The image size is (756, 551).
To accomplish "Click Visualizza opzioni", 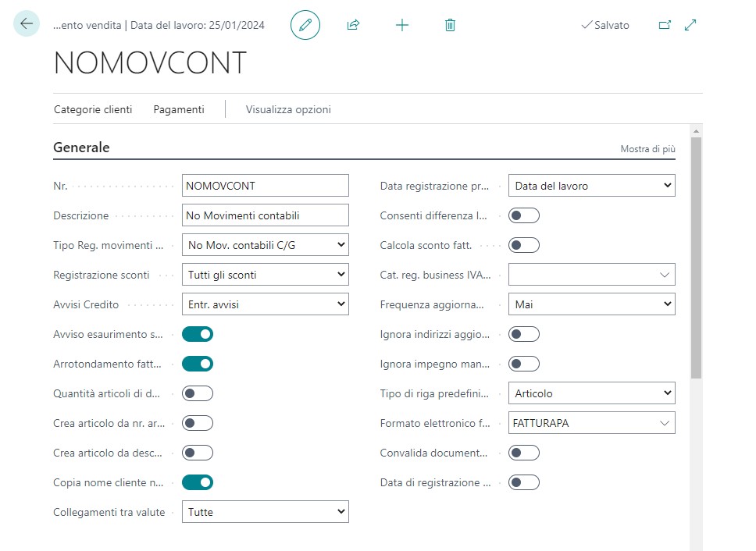I will (288, 109).
